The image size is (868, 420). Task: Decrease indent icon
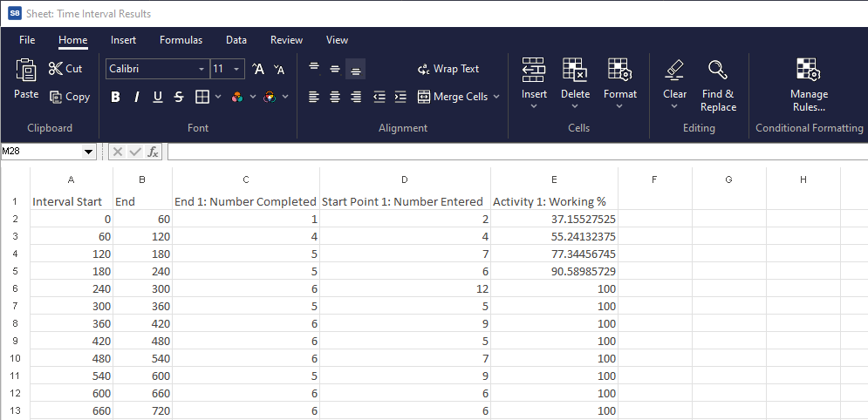click(379, 97)
